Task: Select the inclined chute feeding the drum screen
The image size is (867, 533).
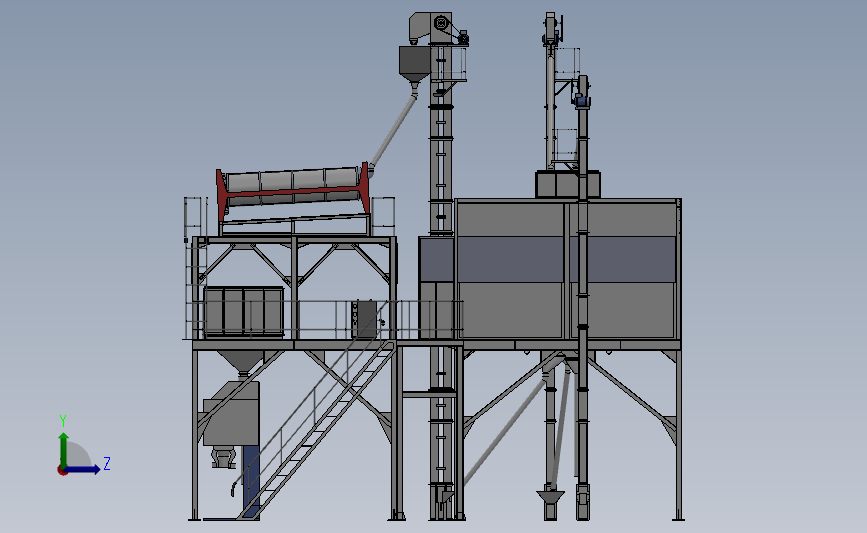Action: (393, 132)
